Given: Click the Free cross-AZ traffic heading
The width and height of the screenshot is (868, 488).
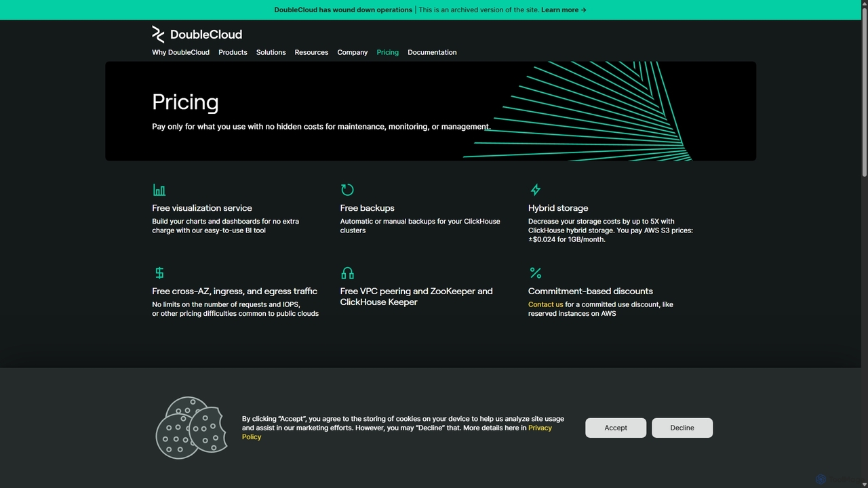Looking at the screenshot, I should (235, 291).
